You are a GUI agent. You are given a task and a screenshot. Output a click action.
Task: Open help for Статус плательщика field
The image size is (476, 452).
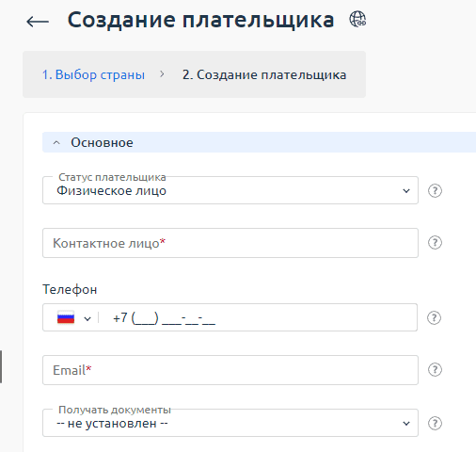[435, 190]
